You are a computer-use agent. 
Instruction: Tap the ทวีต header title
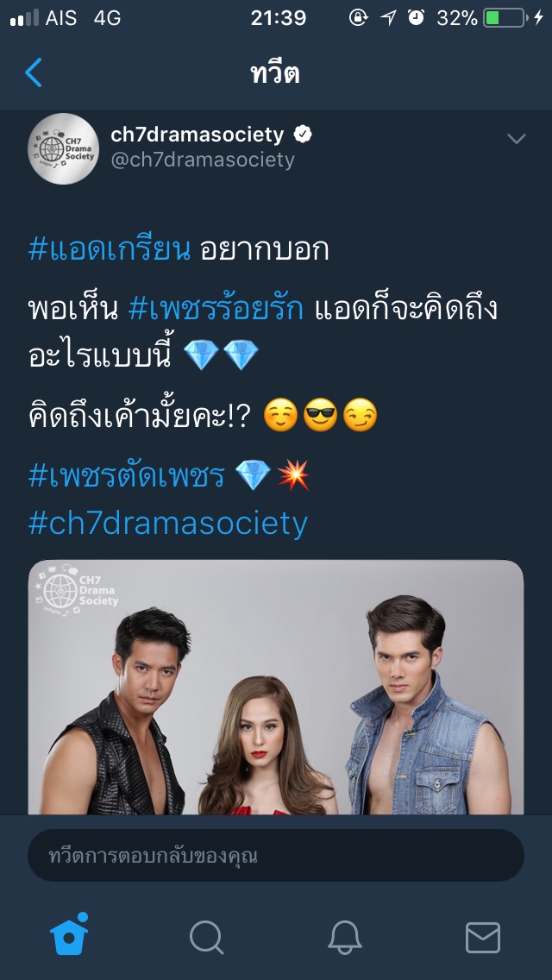276,73
